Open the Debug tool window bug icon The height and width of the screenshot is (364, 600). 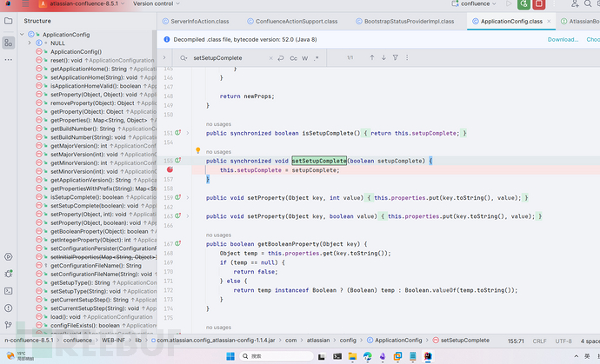pos(8,274)
